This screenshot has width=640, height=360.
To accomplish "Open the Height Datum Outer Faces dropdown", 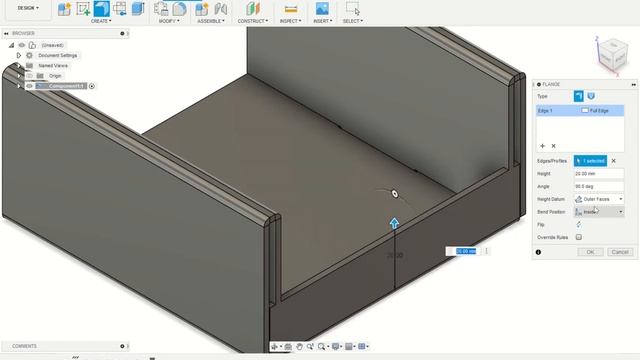I will 599,199.
